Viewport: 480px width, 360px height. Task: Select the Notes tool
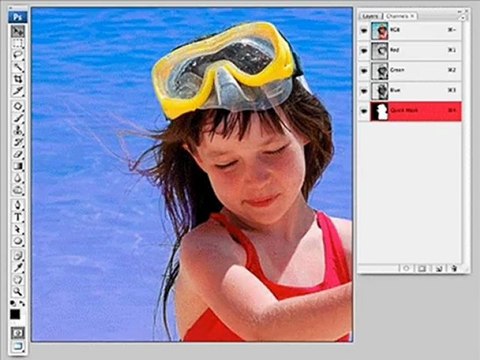tap(18, 256)
